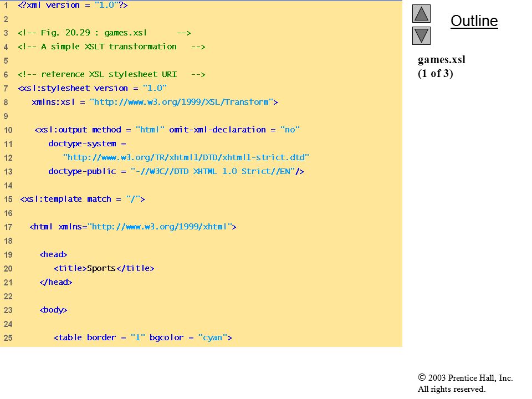This screenshot has height=399, width=532.
Task: Click the table border bgcolor cyan line
Action: coord(143,337)
